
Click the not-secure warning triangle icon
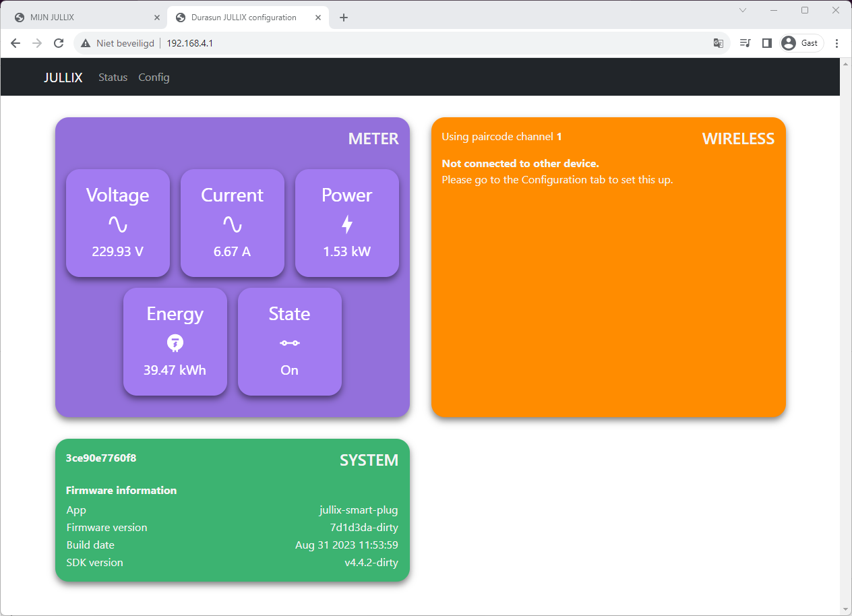(86, 43)
